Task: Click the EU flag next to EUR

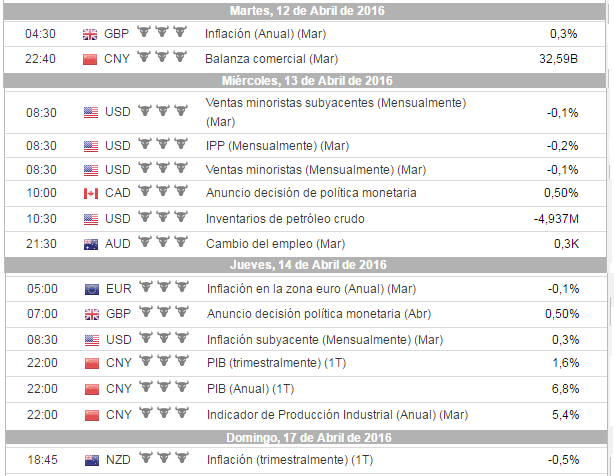Action: (x=92, y=289)
